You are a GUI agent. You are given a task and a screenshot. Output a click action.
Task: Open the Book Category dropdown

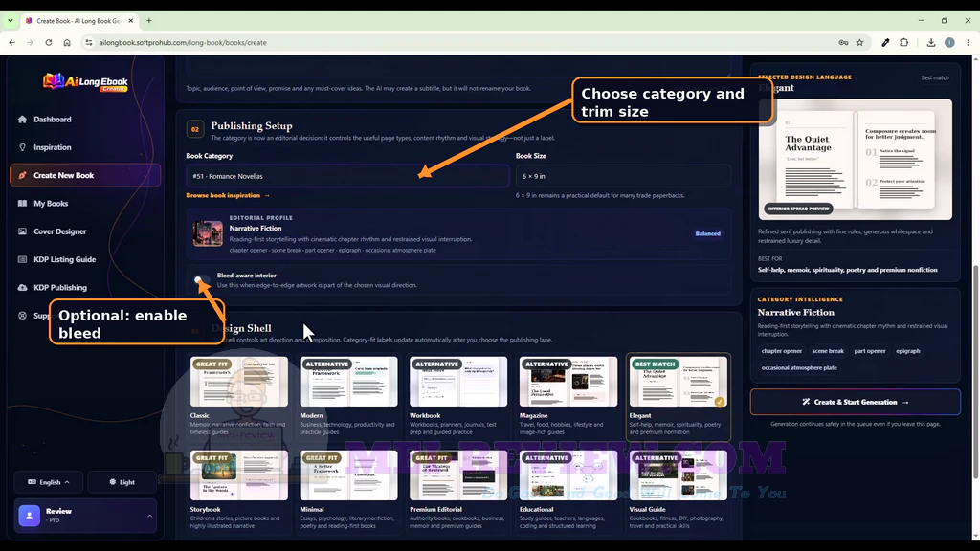point(347,176)
